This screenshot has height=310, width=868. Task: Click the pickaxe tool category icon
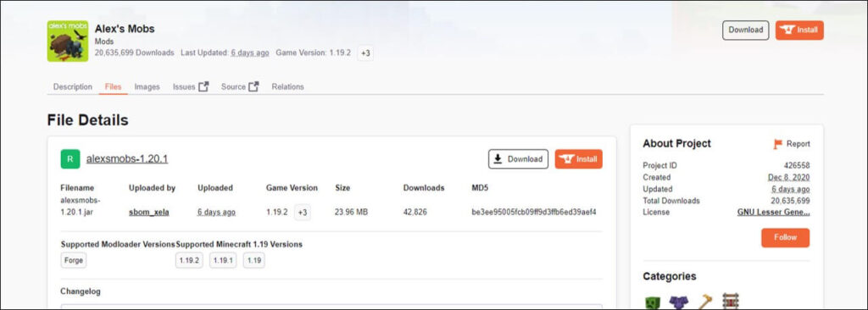[x=704, y=302]
